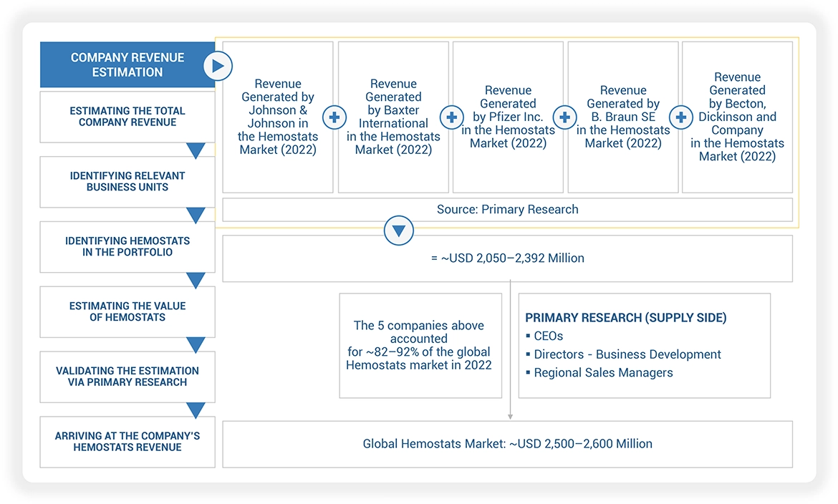Select the Estimating the Total Company Revenue step

(127, 117)
